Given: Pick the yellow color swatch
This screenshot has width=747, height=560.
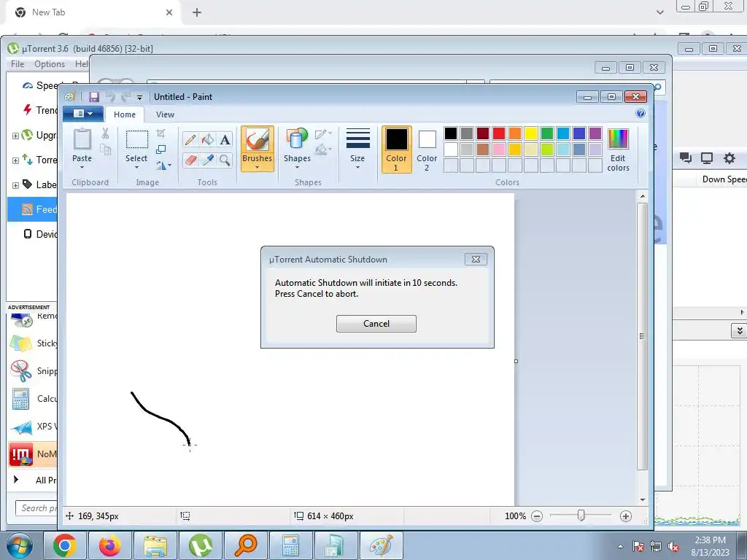Looking at the screenshot, I should [531, 133].
